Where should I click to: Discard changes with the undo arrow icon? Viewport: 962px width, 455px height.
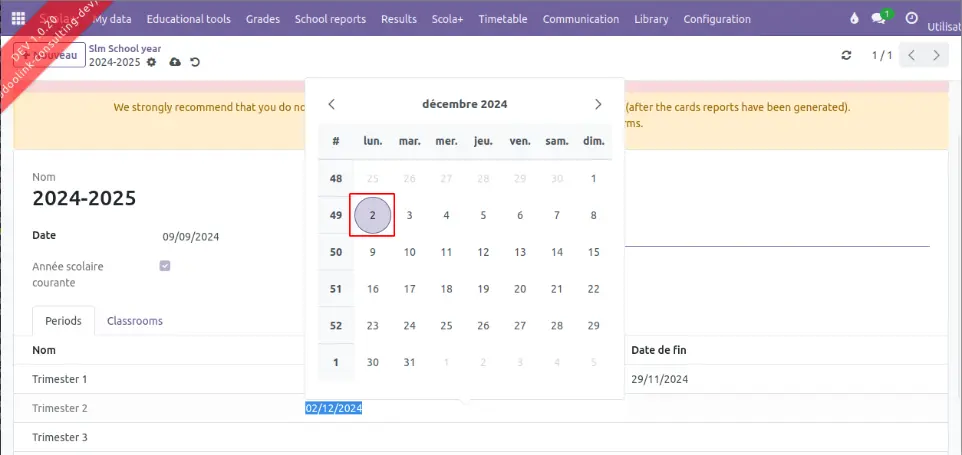(195, 62)
